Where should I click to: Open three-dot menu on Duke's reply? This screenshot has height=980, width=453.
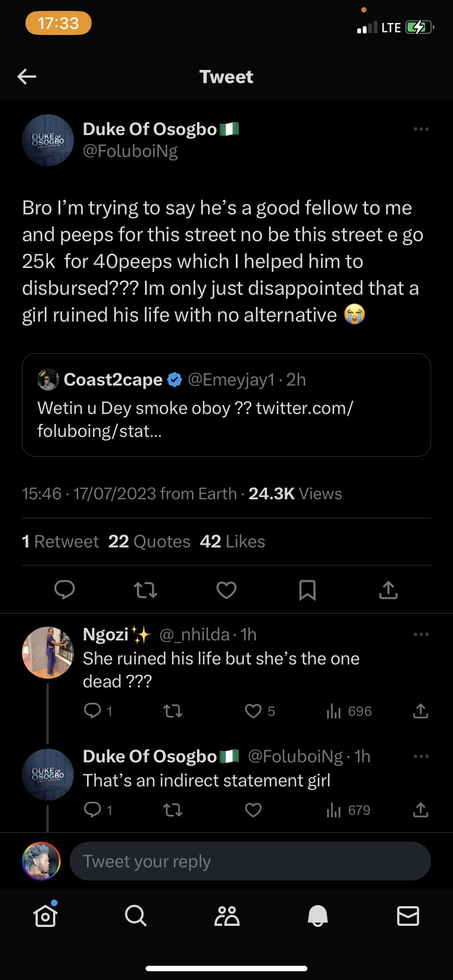(x=421, y=756)
